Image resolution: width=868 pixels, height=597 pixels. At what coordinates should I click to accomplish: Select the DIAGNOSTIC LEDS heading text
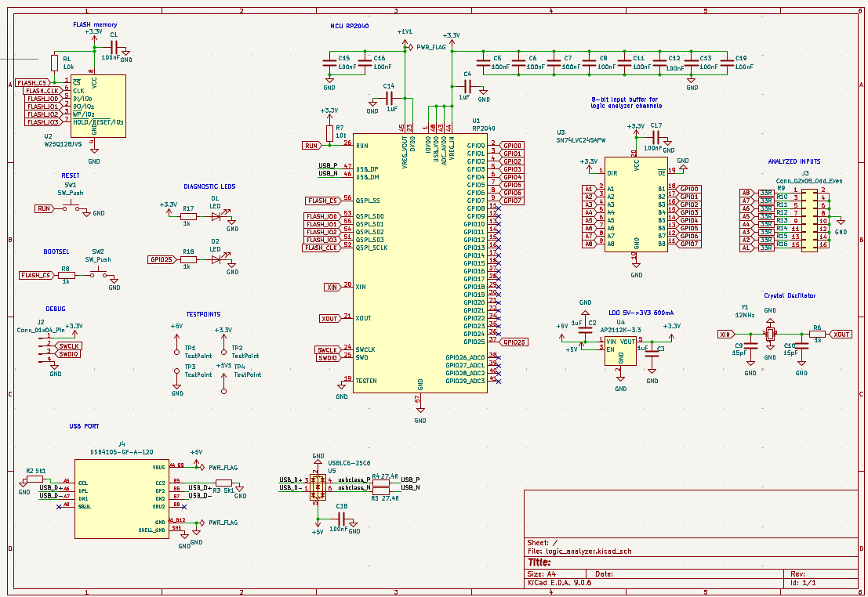point(209,186)
